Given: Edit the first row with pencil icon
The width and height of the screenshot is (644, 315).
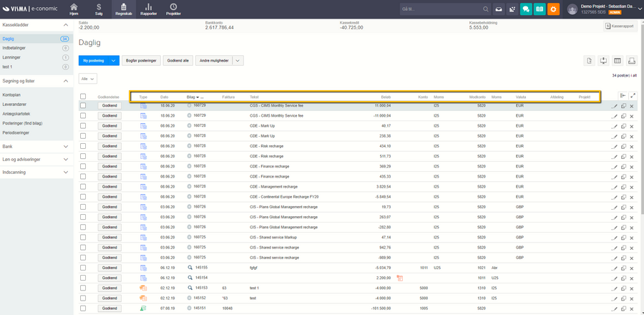Looking at the screenshot, I should (614, 106).
